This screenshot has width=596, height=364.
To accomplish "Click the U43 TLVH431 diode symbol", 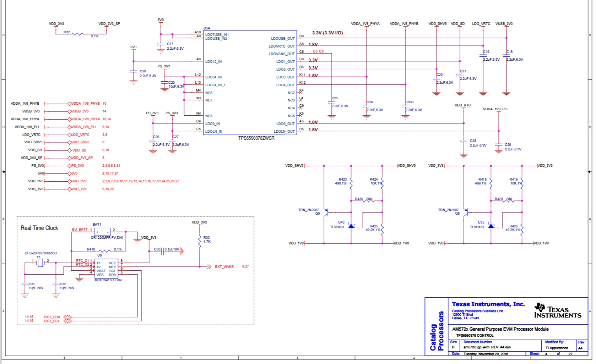I will (x=351, y=226).
